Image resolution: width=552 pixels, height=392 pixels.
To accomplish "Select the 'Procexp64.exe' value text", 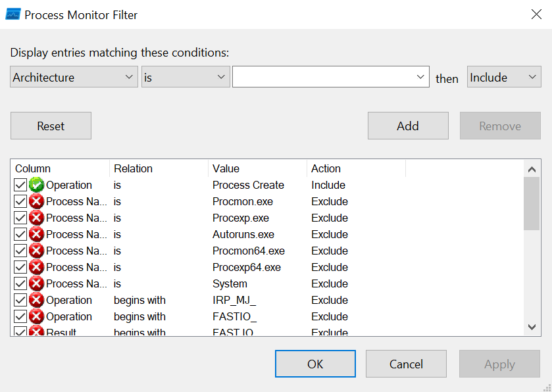I will point(247,268).
